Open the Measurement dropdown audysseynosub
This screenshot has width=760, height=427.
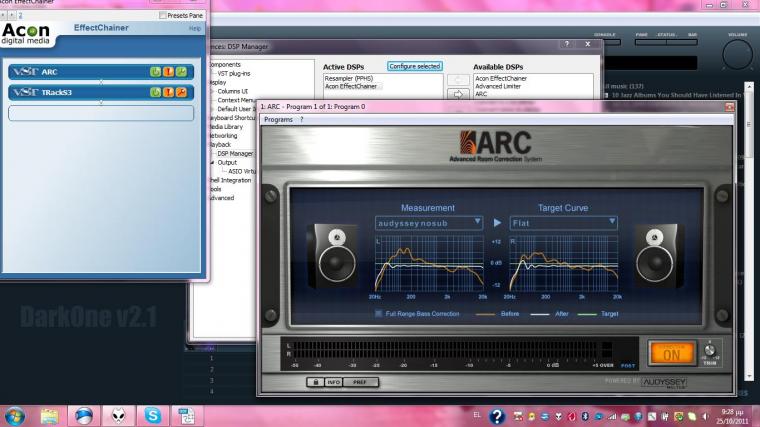pos(428,222)
